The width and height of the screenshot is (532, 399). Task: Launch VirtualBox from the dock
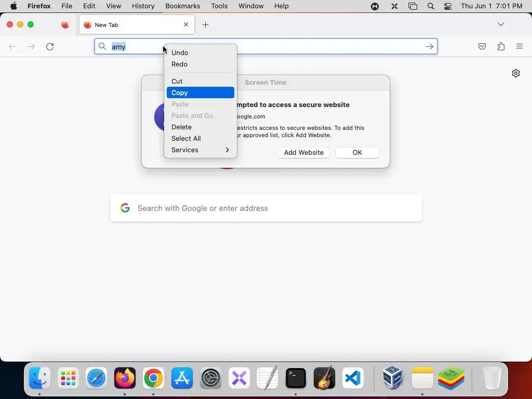pos(392,378)
